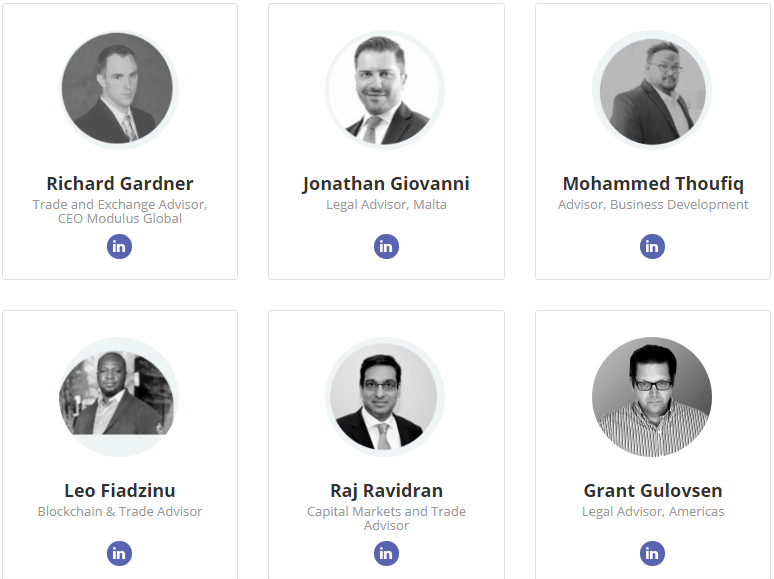Click Leo Fiadzinu's profile photo

[119, 397]
